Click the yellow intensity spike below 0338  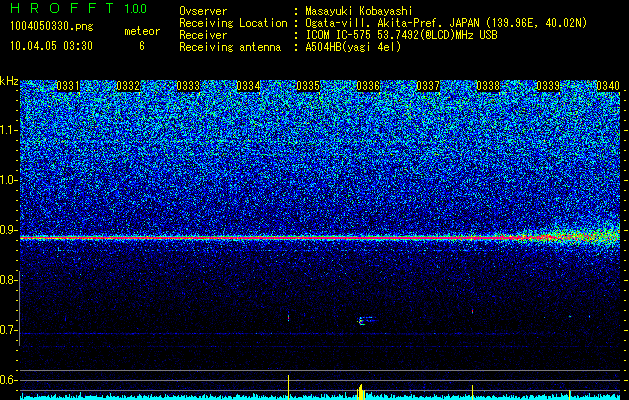click(x=473, y=392)
